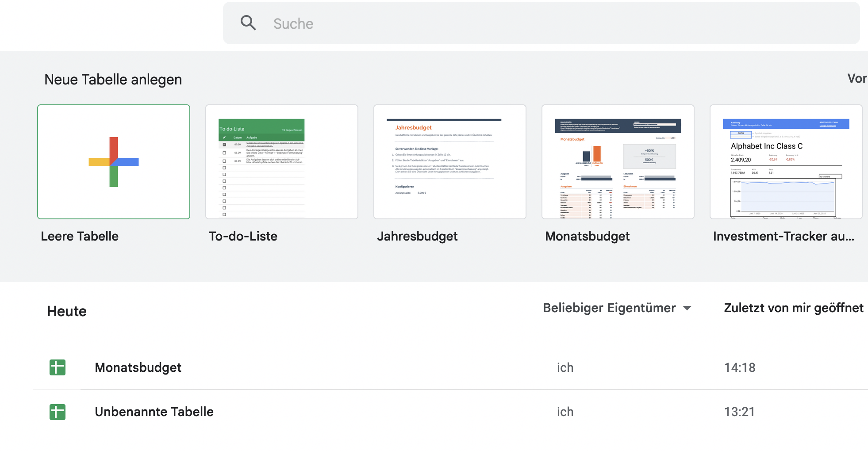The height and width of the screenshot is (451, 868).
Task: Click owner ich in Monatsbudget row
Action: [x=565, y=367]
